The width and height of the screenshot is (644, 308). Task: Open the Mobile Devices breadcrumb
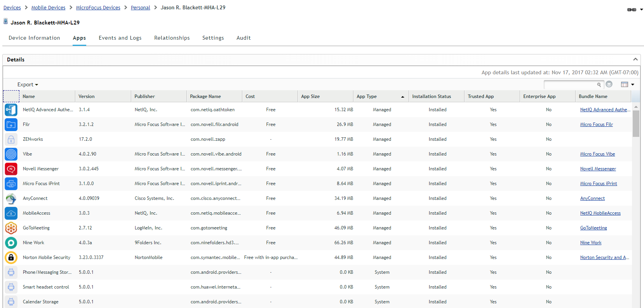[48, 7]
